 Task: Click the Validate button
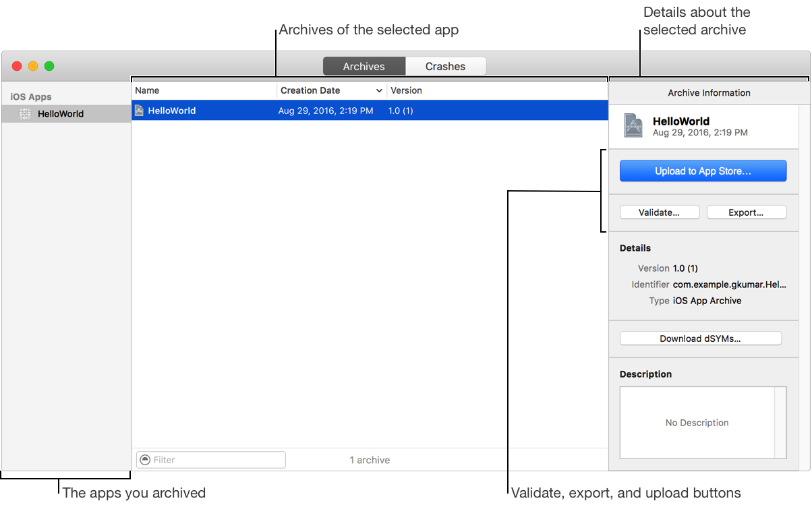pyautogui.click(x=659, y=212)
